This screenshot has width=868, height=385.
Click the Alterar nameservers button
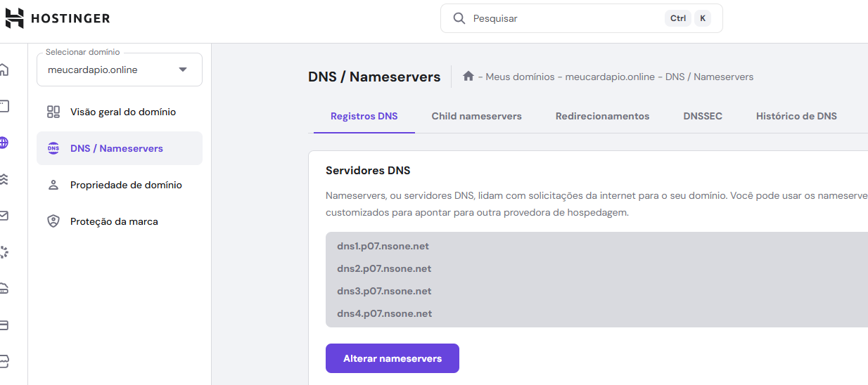[x=392, y=358]
